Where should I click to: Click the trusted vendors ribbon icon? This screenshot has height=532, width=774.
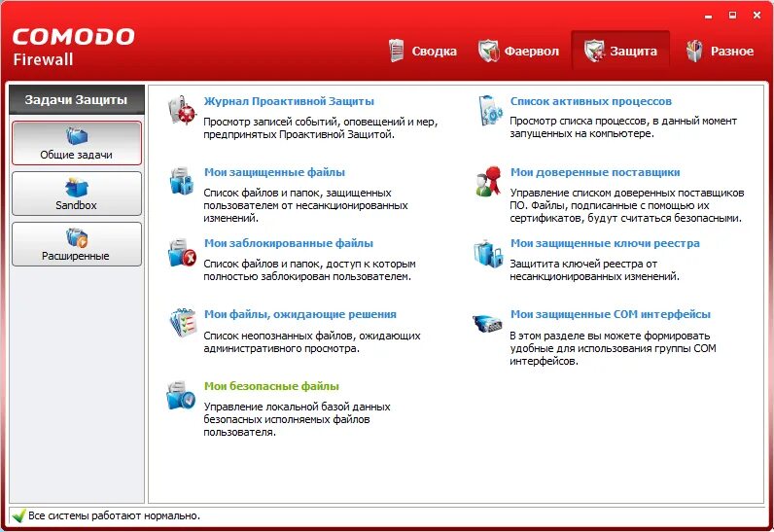click(x=488, y=182)
